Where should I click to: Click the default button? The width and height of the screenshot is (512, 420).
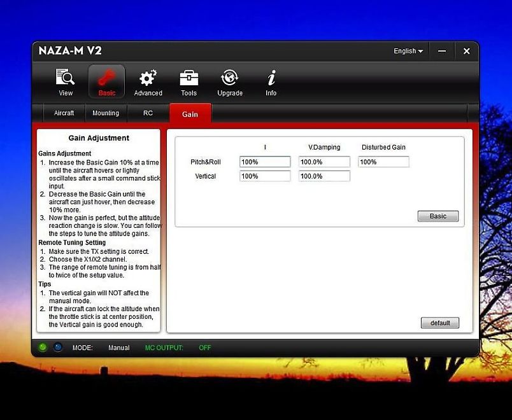tap(440, 323)
